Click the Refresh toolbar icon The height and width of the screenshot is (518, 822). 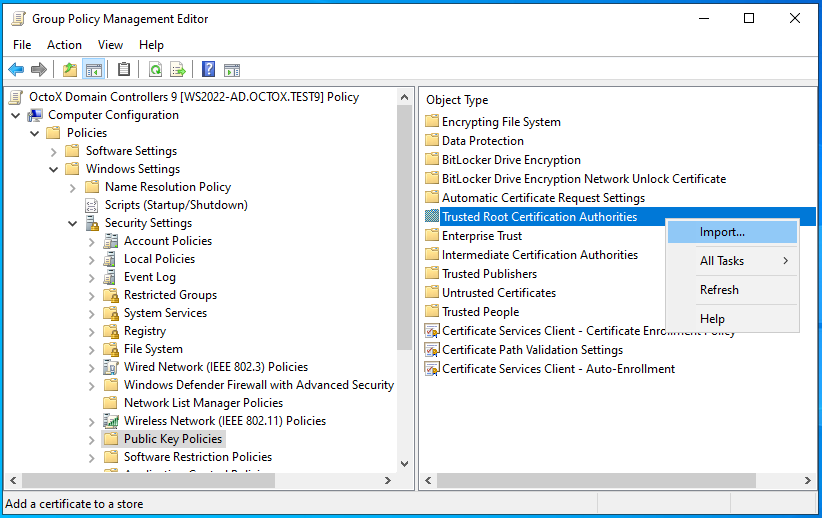point(155,69)
